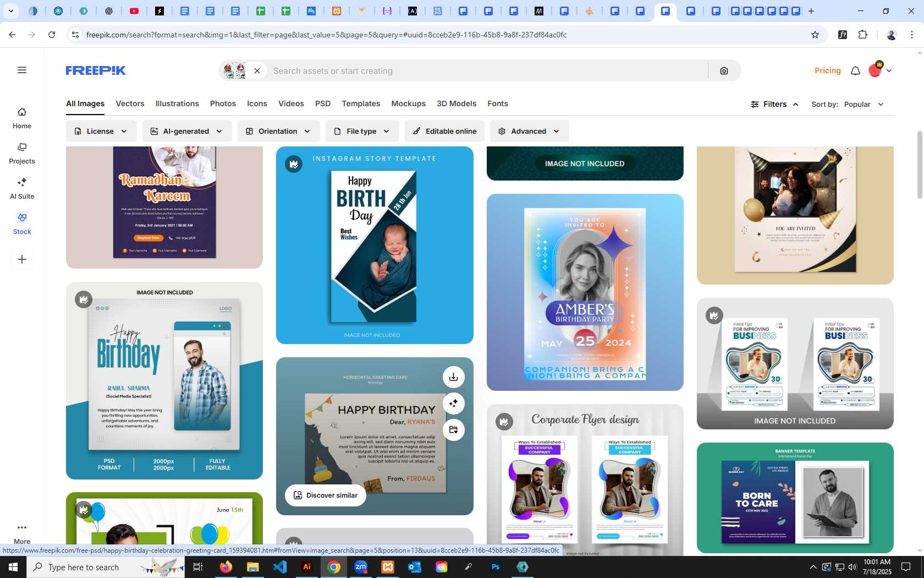Open More options in sidebar
The width and height of the screenshot is (924, 578).
pyautogui.click(x=22, y=533)
